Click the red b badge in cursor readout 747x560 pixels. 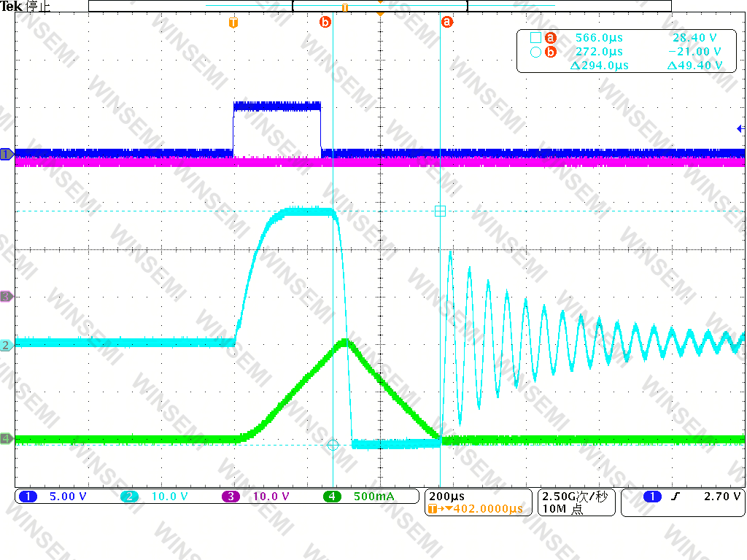coord(551,52)
